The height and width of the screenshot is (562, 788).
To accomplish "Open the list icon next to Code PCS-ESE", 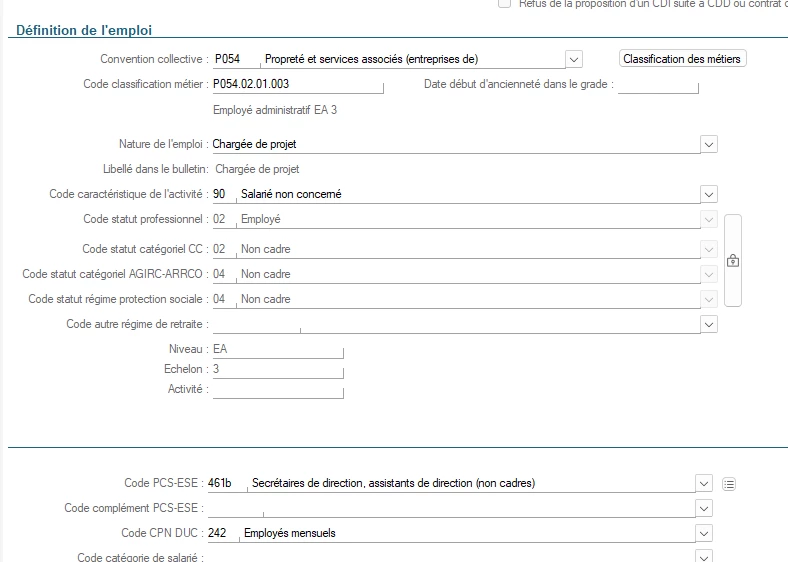I will [729, 484].
